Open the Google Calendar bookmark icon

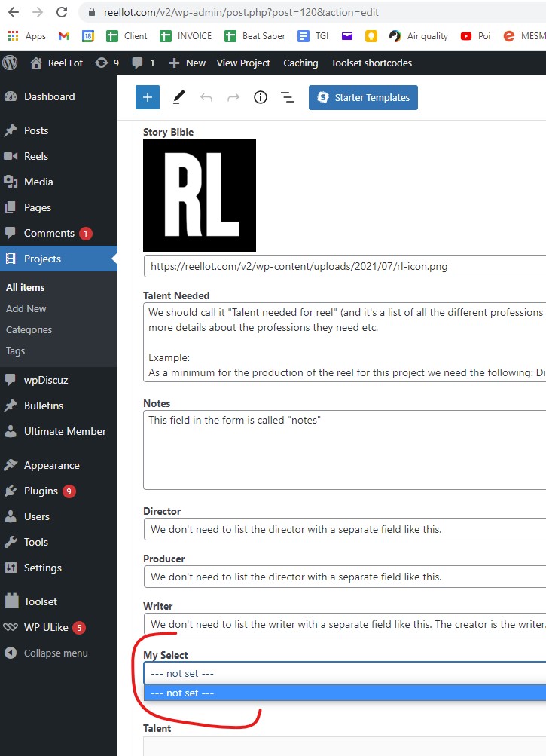[x=87, y=36]
